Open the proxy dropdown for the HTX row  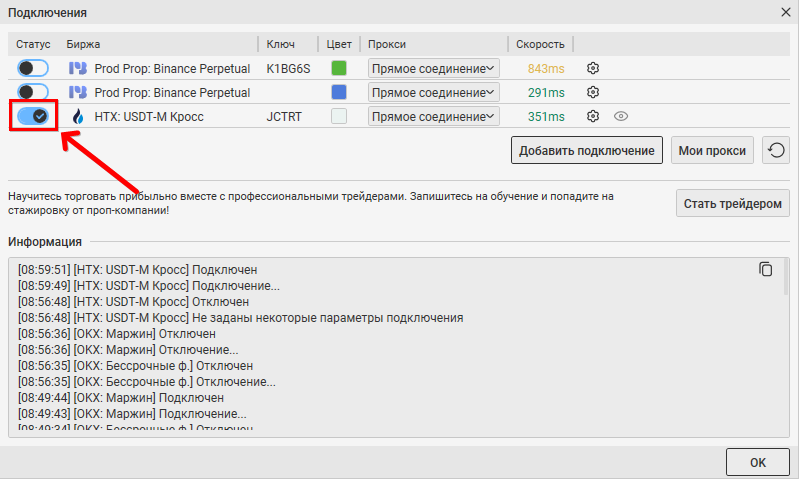(433, 116)
